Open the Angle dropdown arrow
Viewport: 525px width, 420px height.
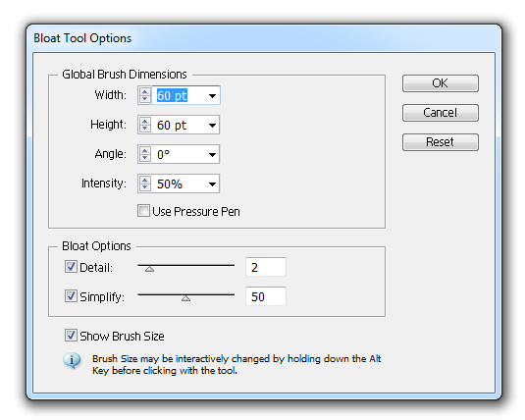[x=212, y=155]
